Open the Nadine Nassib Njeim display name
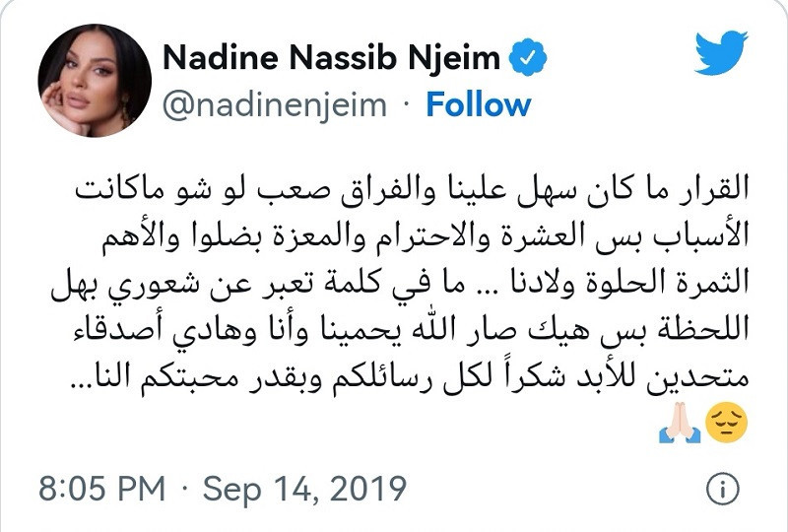 tap(332, 57)
